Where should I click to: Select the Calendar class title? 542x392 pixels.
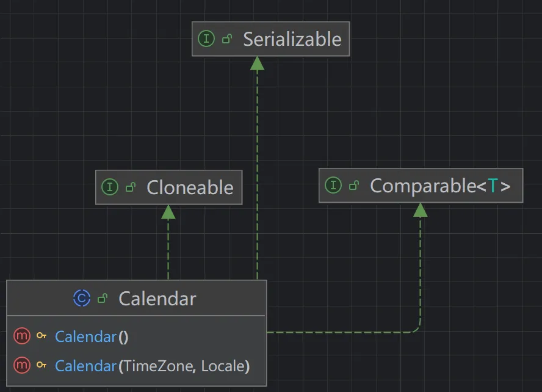(157, 299)
